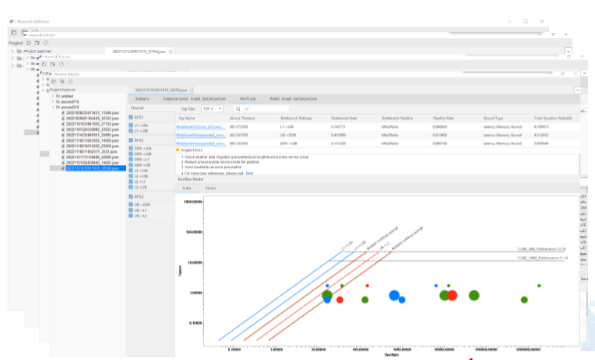Screen dimensions: 595x360
Task: Click open-folder icon in rearmost window toolbar
Action: 24,32
